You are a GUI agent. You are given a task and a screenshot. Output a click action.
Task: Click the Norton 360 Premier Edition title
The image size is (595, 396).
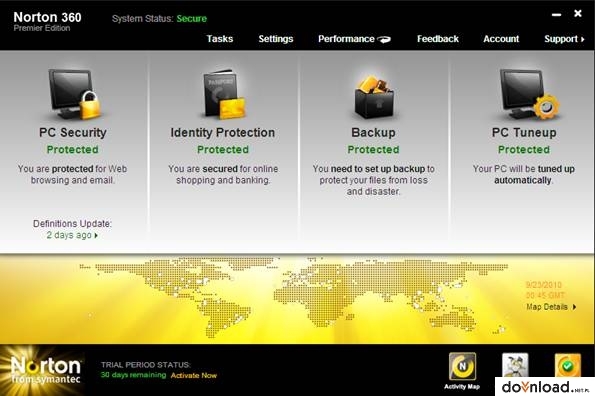47,21
